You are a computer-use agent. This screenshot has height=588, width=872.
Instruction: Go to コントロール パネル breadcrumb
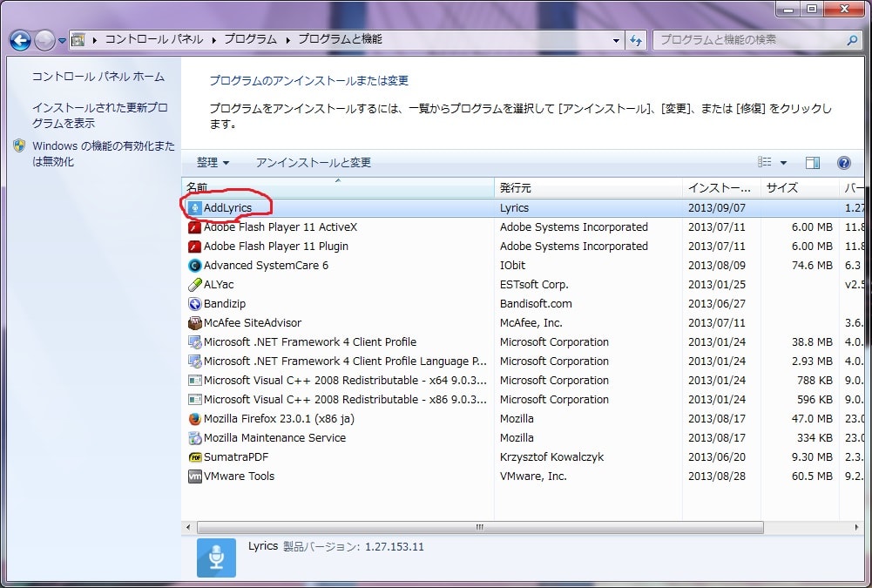pyautogui.click(x=154, y=39)
